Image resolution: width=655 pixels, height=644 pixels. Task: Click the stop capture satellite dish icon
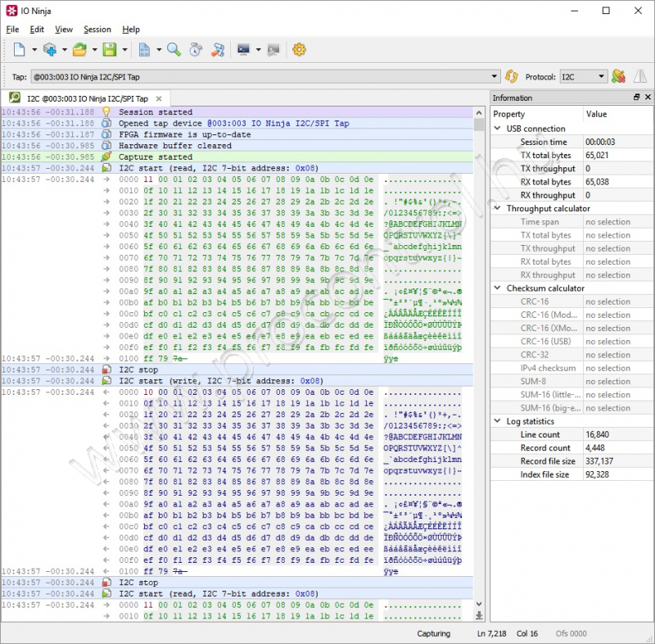618,76
